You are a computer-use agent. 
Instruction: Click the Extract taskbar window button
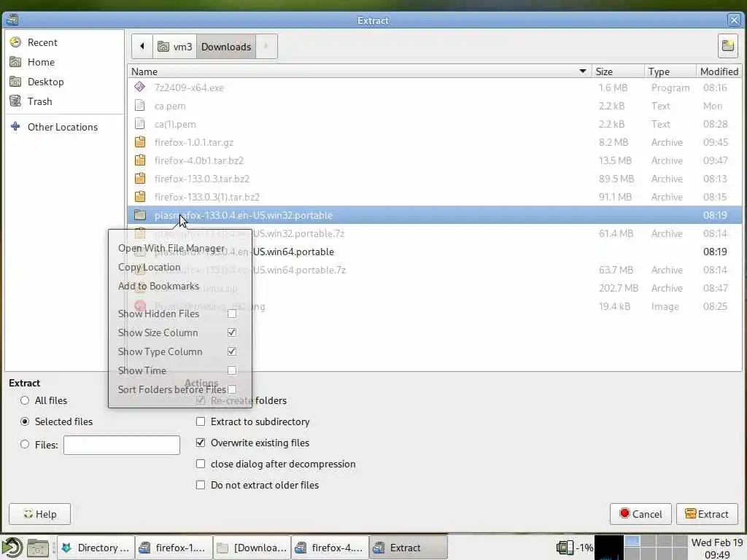click(409, 548)
